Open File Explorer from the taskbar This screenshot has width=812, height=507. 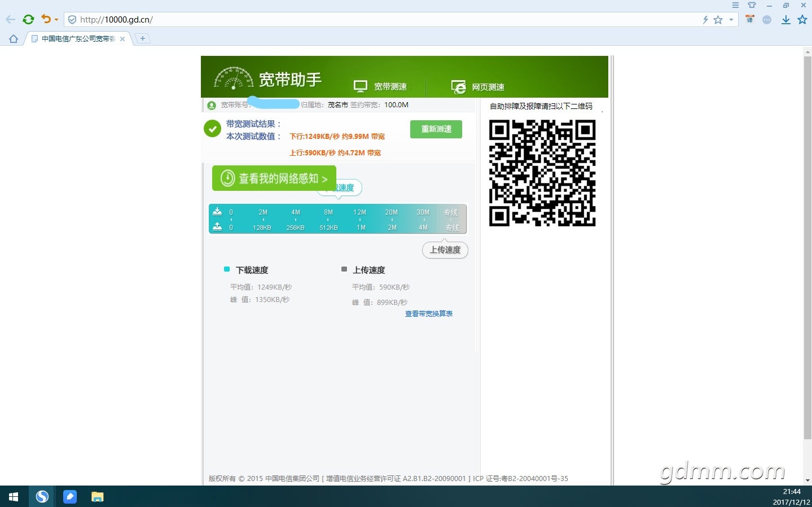click(x=98, y=497)
